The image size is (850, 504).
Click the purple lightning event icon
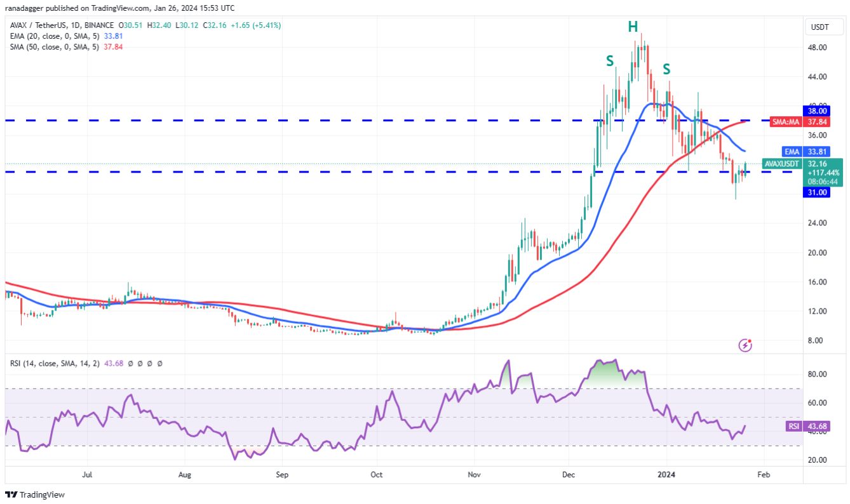pyautogui.click(x=746, y=345)
